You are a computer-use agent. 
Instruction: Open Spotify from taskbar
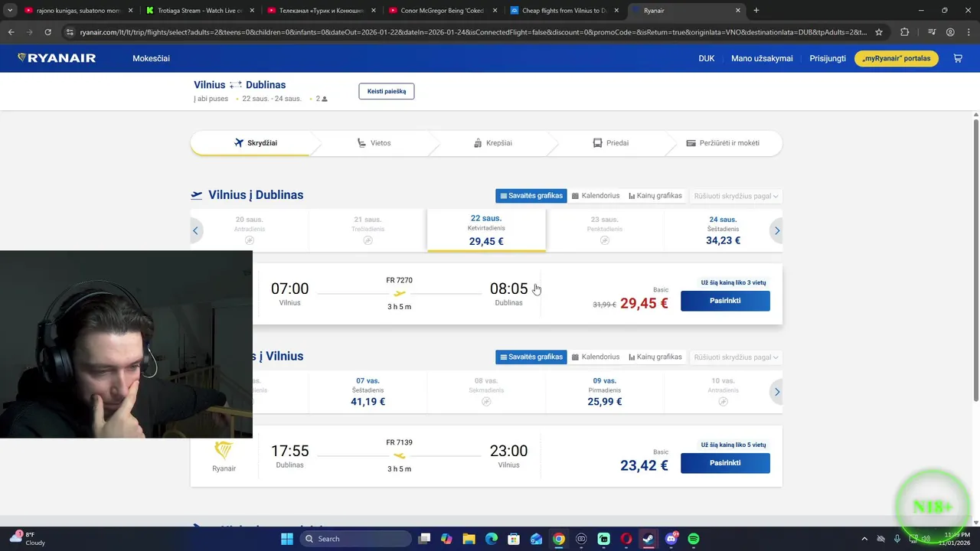tap(694, 539)
